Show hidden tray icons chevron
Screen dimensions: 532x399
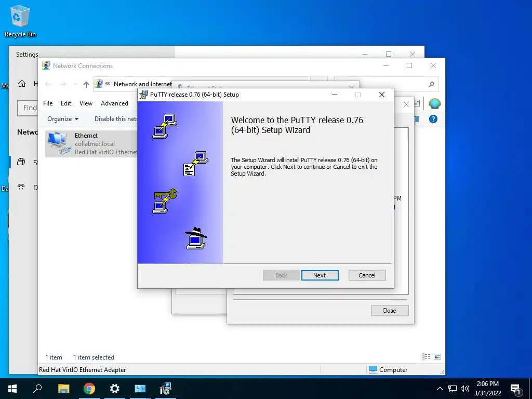tap(440, 389)
